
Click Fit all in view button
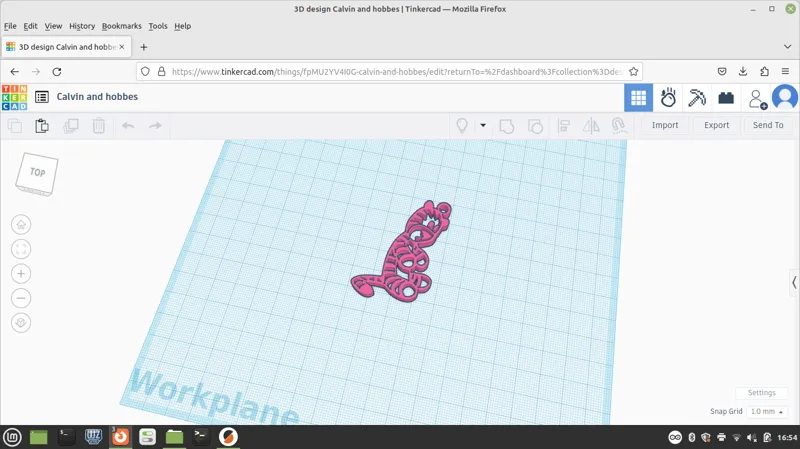(x=21, y=249)
